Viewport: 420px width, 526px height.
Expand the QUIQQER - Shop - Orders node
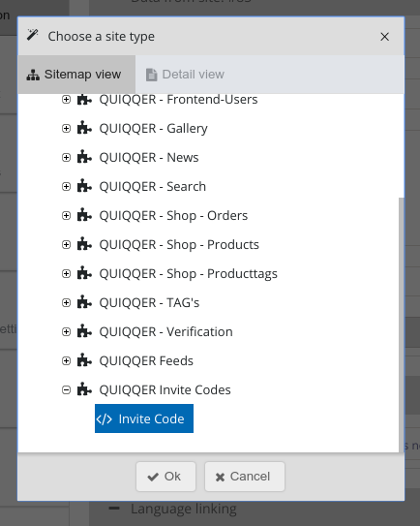click(x=67, y=215)
